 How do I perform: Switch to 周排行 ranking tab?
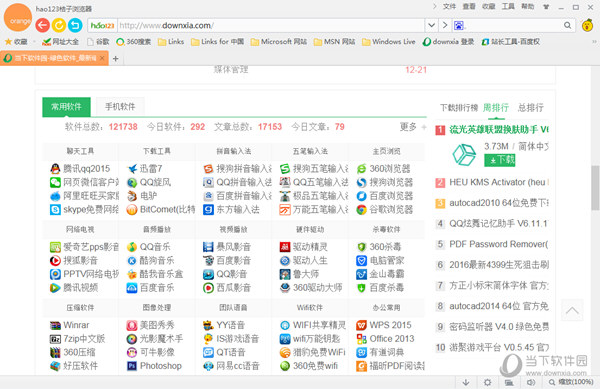pos(496,108)
